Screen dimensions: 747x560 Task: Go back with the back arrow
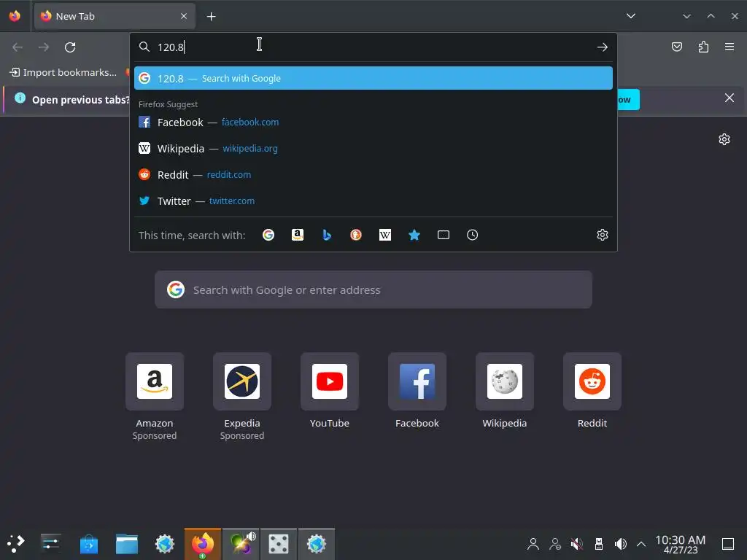[18, 47]
